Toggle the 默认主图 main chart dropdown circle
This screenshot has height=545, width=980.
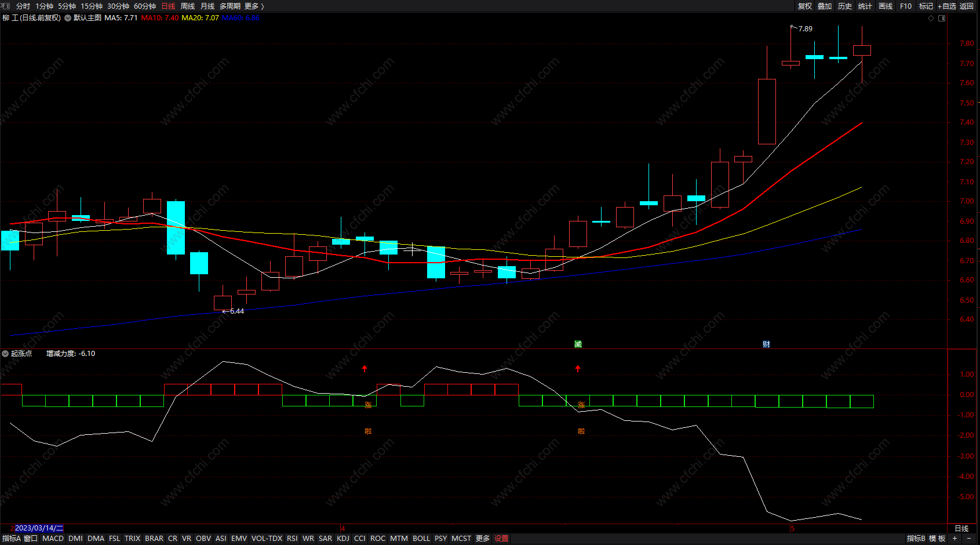pyautogui.click(x=68, y=18)
